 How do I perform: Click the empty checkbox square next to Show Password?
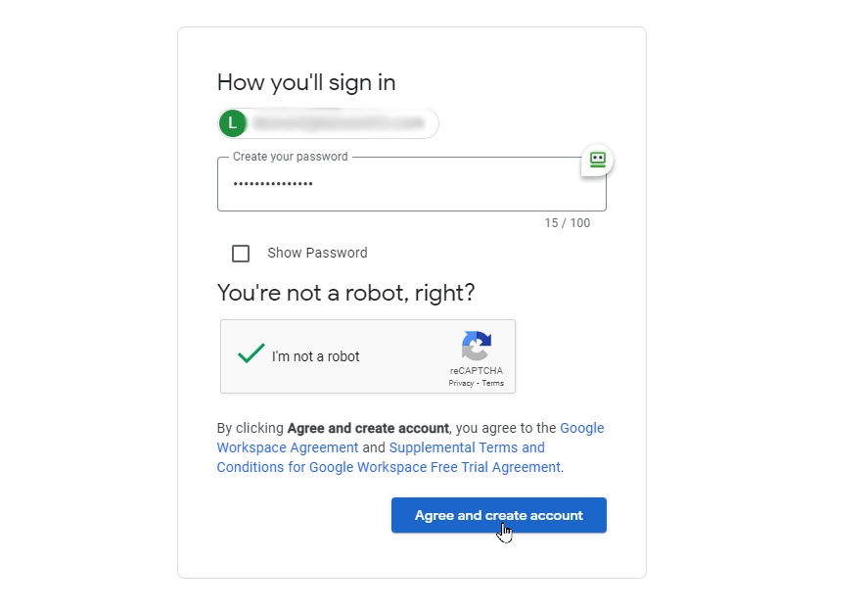[x=241, y=253]
